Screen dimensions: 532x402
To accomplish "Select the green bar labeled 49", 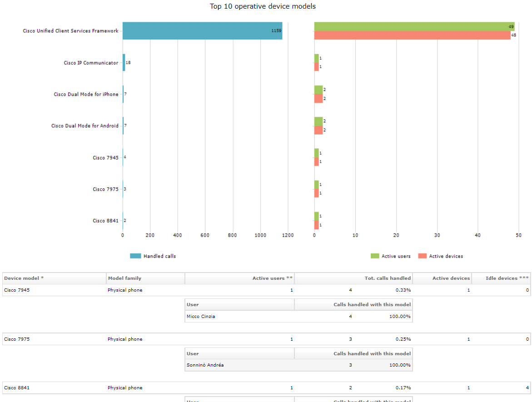I will [414, 26].
